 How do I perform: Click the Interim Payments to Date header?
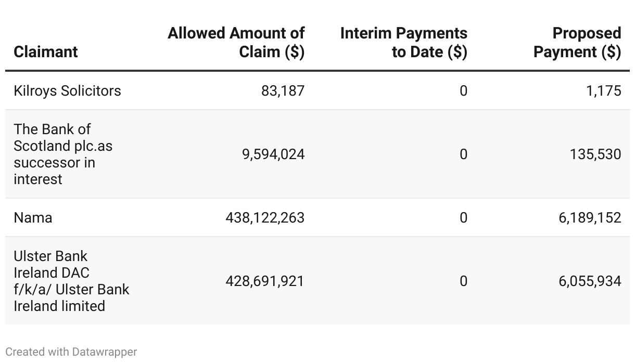404,42
